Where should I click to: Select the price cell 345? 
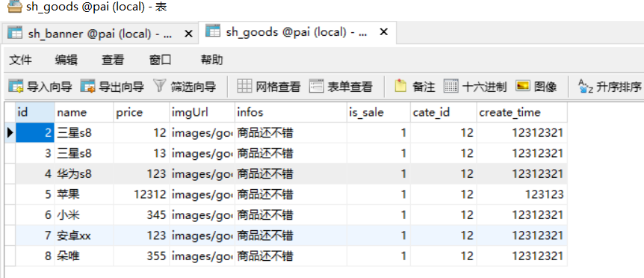[141, 214]
